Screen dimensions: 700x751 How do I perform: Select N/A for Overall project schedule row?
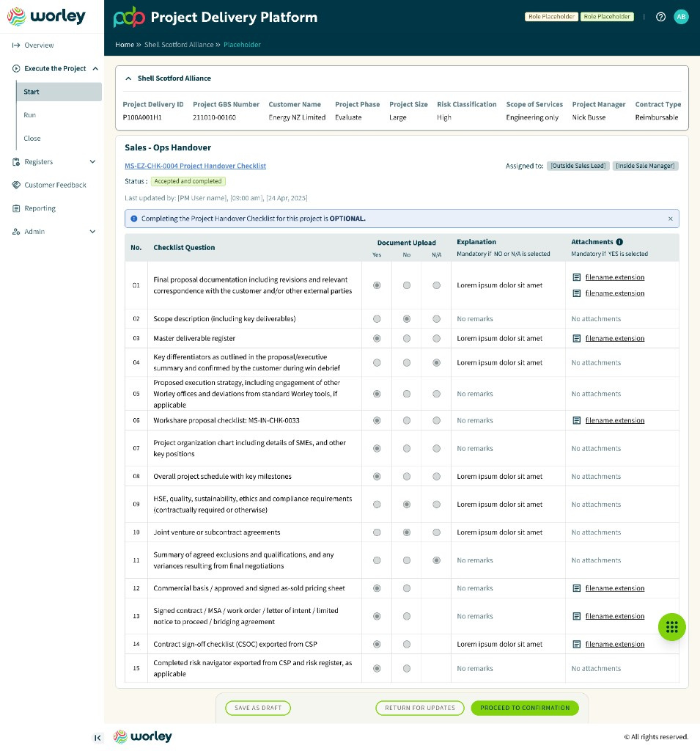[x=436, y=477]
